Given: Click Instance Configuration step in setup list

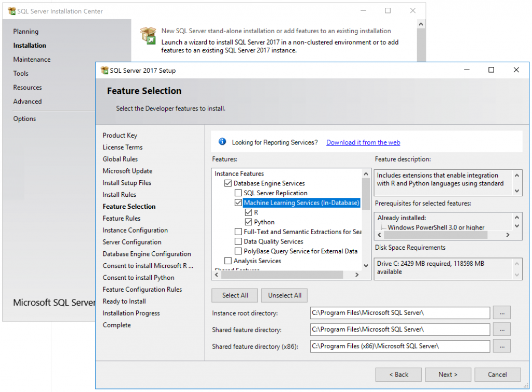Looking at the screenshot, I should coord(135,230).
